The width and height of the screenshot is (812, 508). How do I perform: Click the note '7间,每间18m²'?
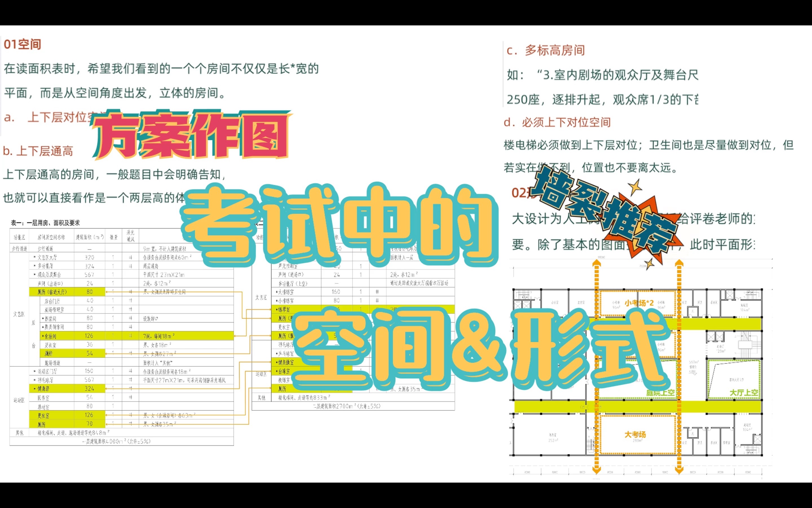159,336
